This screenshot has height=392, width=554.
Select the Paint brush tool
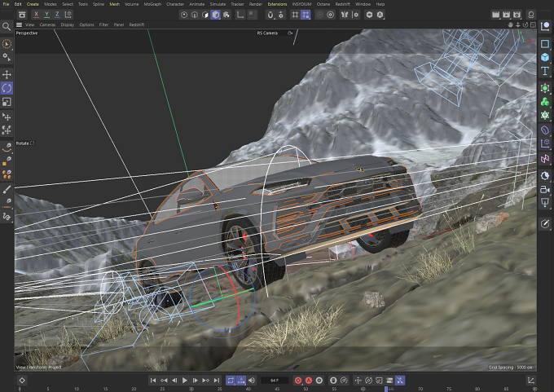click(7, 189)
